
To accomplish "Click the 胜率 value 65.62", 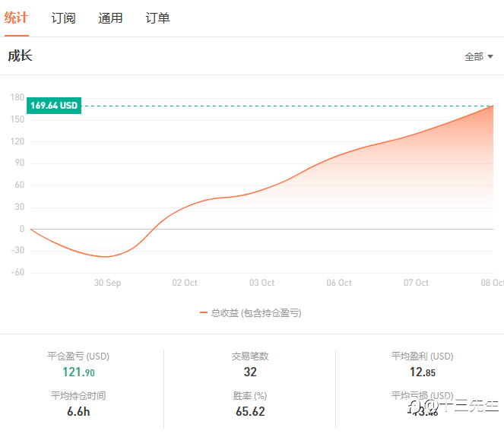I will coord(250,412).
